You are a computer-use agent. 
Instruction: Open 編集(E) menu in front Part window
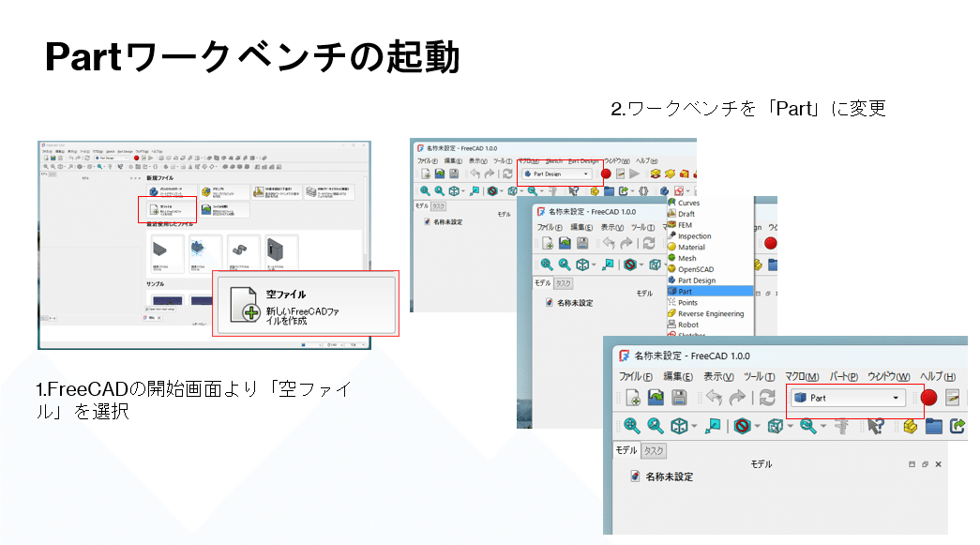click(677, 376)
